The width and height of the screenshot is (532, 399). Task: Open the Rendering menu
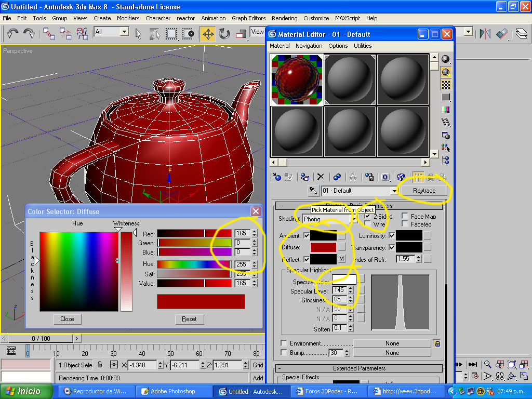coord(284,18)
